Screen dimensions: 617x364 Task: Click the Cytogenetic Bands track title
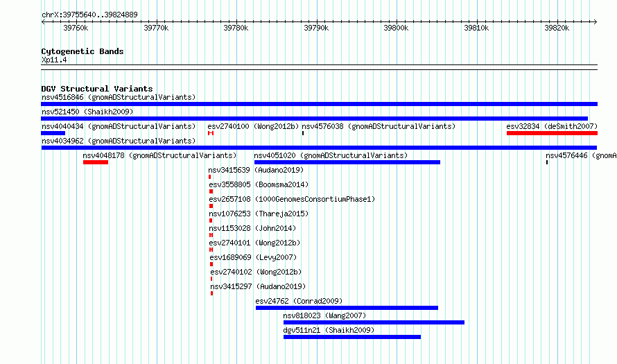point(82,51)
